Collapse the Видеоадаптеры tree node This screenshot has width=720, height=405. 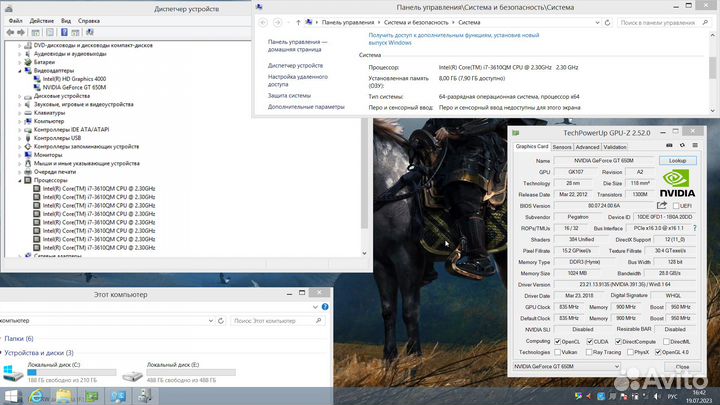(20, 71)
